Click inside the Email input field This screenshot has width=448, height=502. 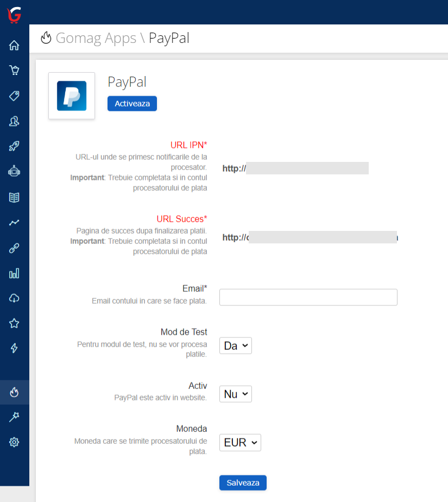(x=307, y=297)
